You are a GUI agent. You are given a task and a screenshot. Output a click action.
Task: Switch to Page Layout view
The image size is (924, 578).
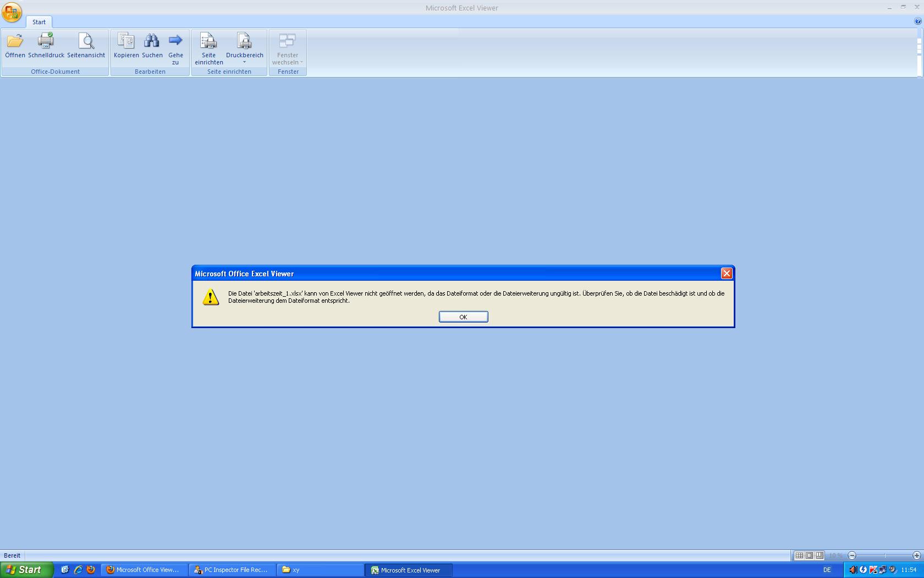coord(809,555)
